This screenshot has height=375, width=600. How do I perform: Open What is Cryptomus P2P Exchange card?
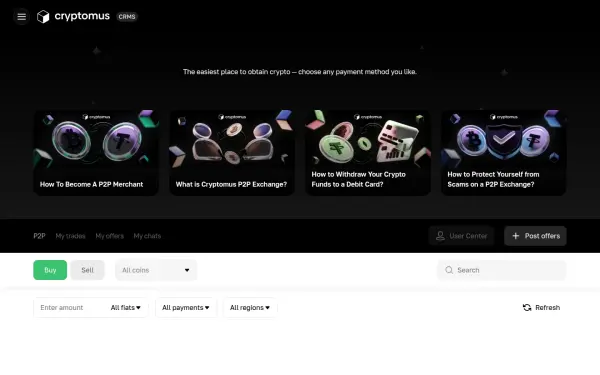(x=232, y=153)
